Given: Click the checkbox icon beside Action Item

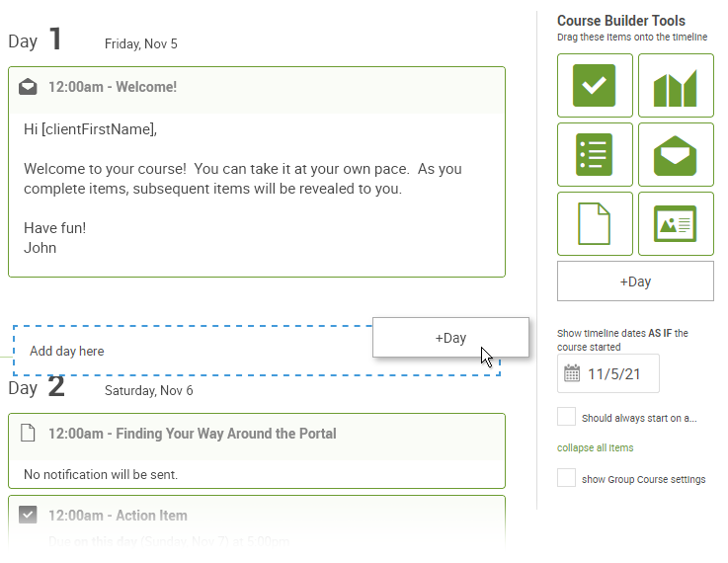Looking at the screenshot, I should coord(28,515).
